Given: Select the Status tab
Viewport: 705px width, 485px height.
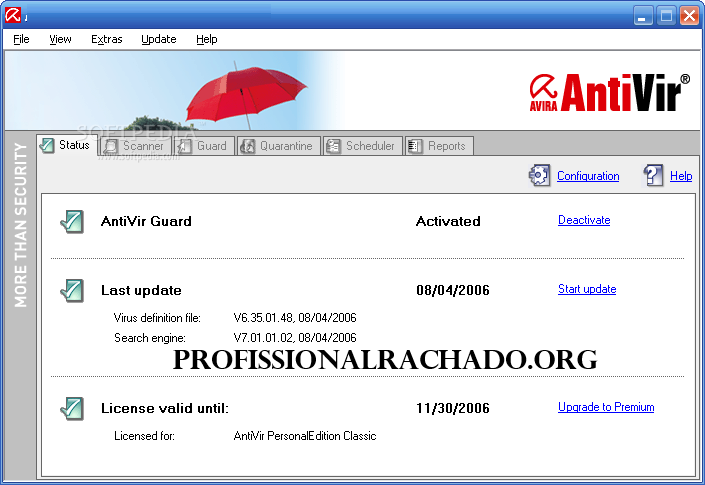Looking at the screenshot, I should (x=67, y=145).
